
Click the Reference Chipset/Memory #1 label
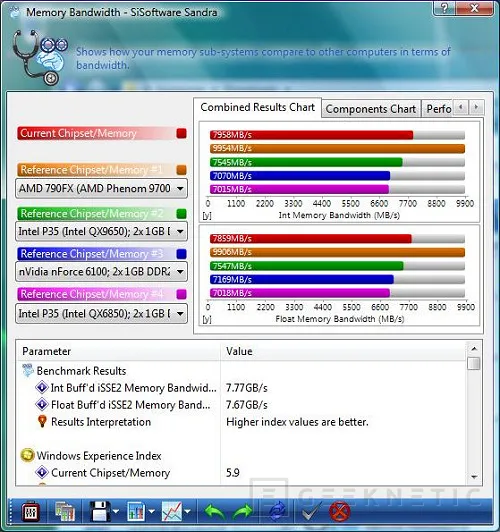click(92, 170)
